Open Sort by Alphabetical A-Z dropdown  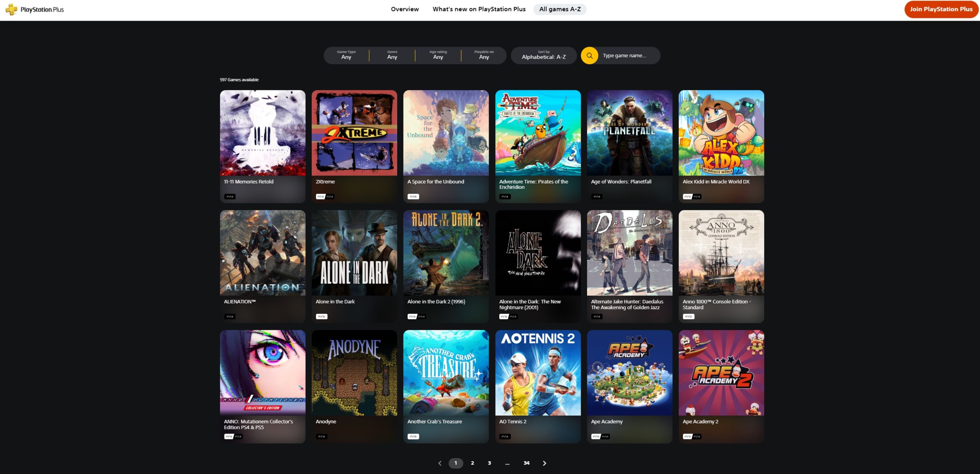544,56
